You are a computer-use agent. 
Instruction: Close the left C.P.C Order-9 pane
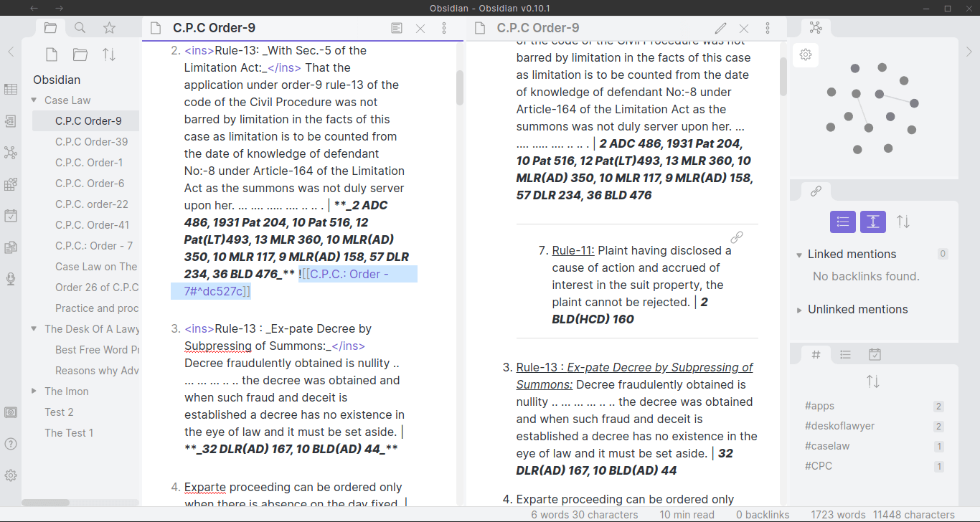[420, 28]
